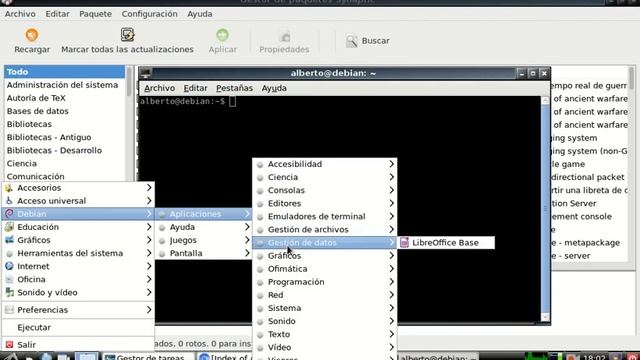Click the Programación bullet icon

[260, 282]
